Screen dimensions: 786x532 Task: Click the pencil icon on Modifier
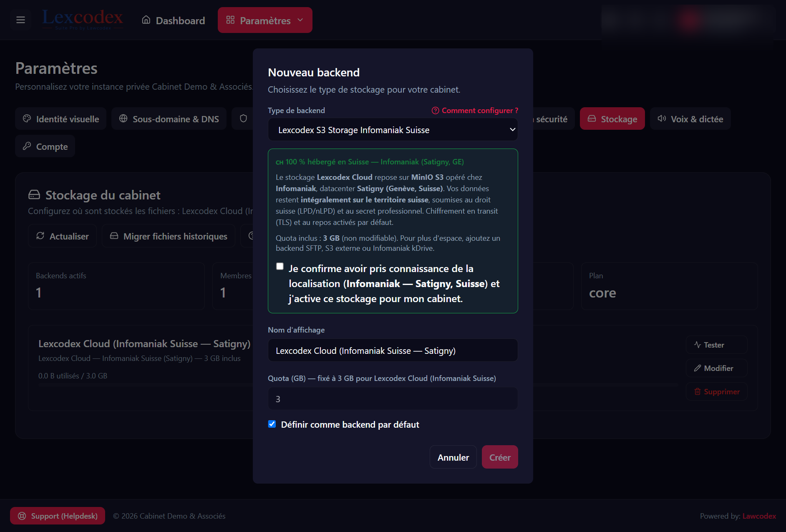point(698,368)
